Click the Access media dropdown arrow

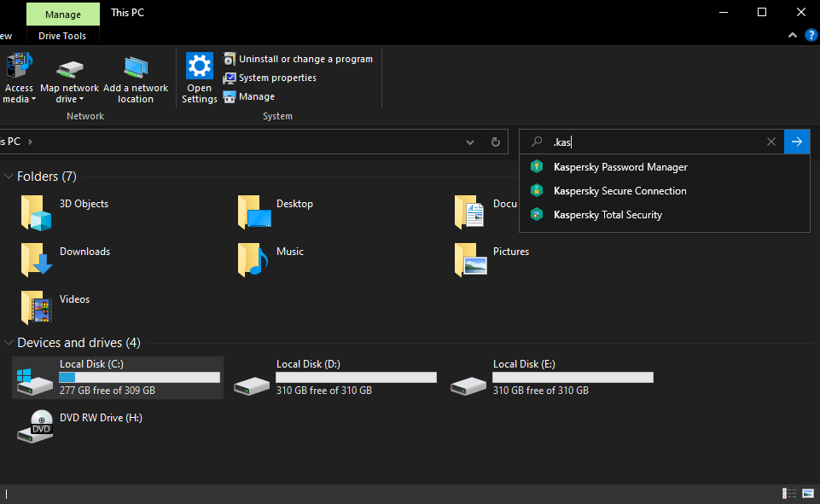(33, 99)
